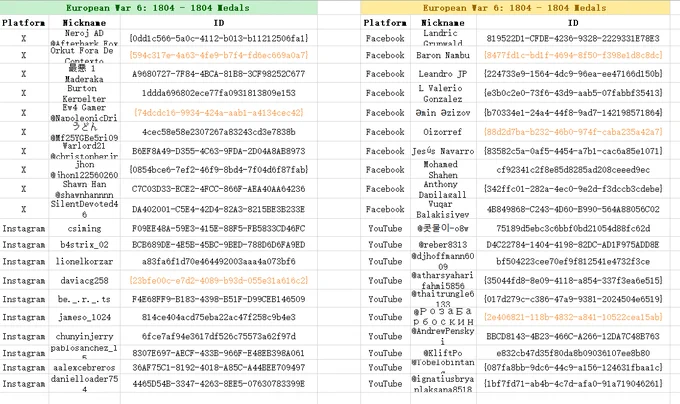680x404 pixels.
Task: Click the orange ID starting with 74dcdc16
Action: pos(219,113)
